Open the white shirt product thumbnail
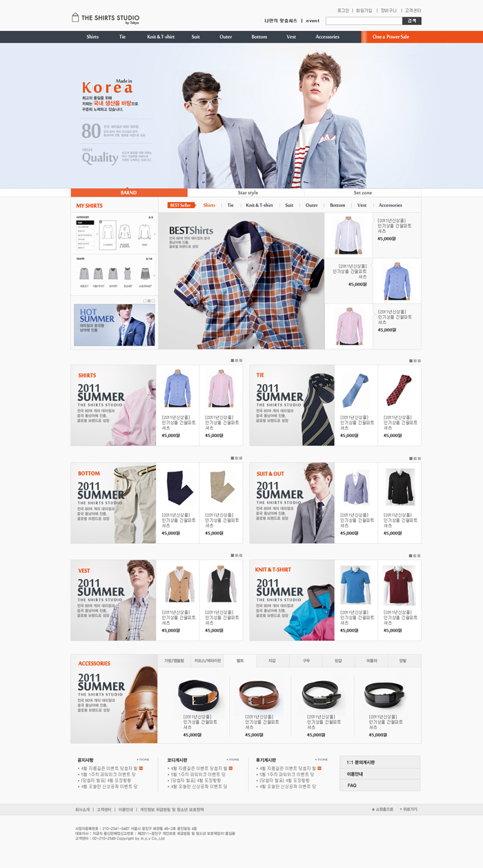 point(348,235)
